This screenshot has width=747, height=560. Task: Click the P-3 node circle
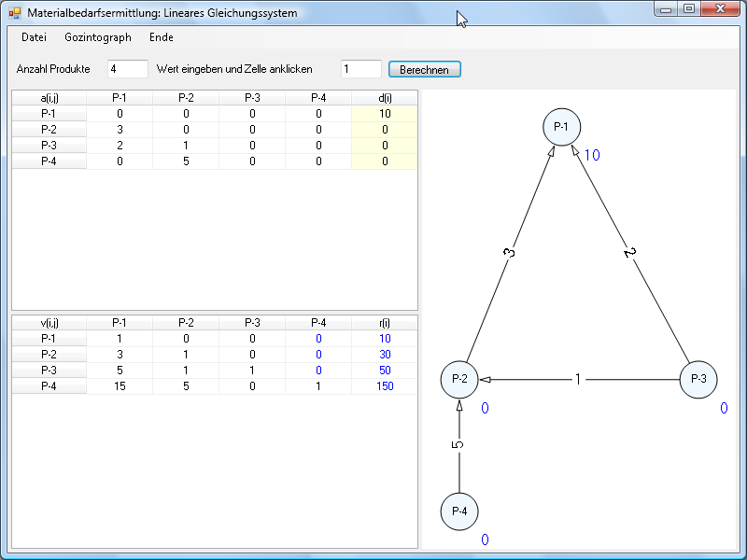coord(698,380)
